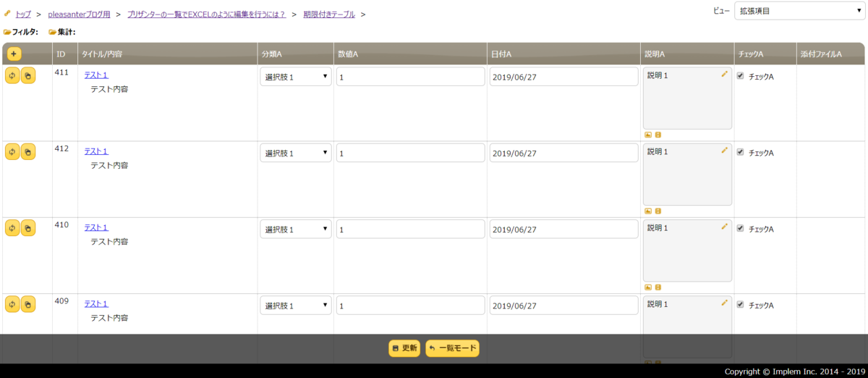Click the copy icon for row 410
The image size is (868, 378).
[x=28, y=227]
